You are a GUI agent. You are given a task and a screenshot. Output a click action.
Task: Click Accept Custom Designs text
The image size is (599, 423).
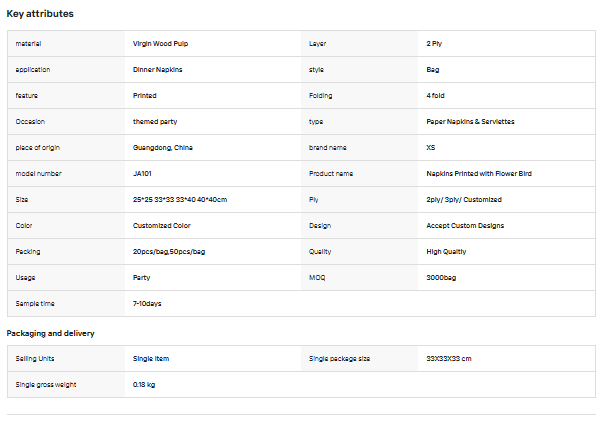pos(465,225)
